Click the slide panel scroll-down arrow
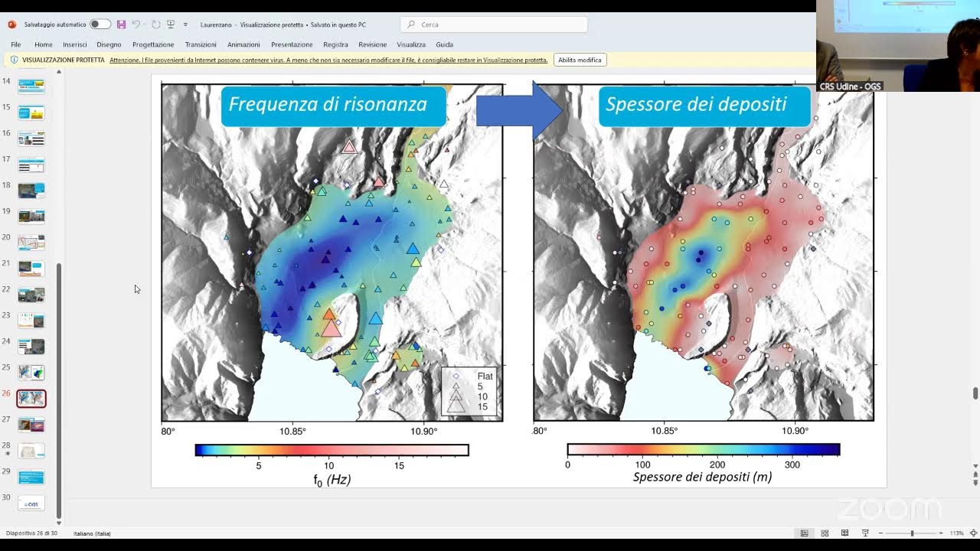980x551 pixels. (59, 523)
